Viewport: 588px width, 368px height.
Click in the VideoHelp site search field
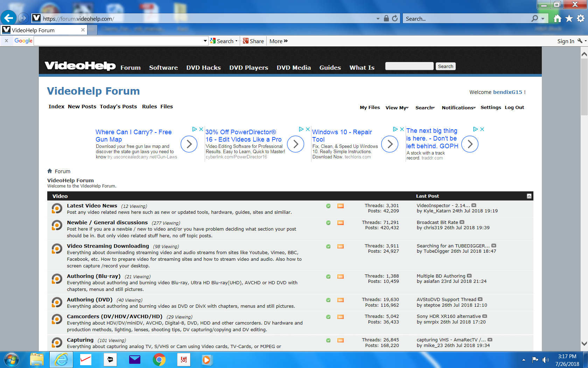pos(409,66)
